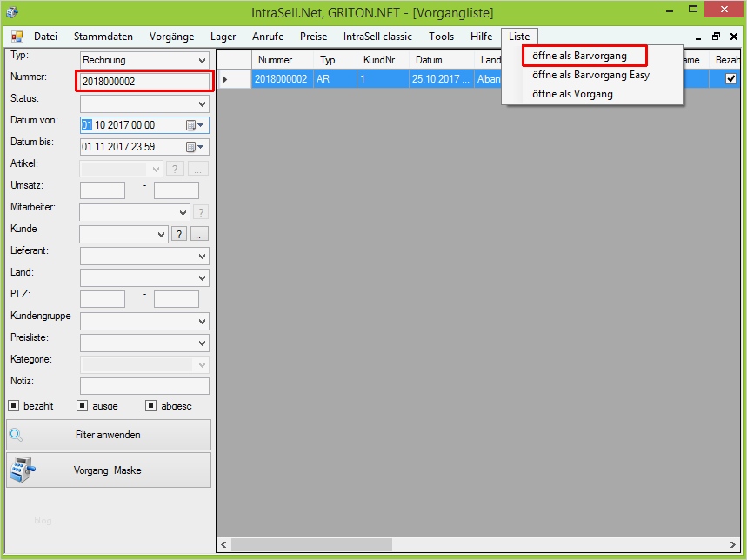Screen dimensions: 747x560
Task: Click the Vorgang Maske button
Action: 109,470
